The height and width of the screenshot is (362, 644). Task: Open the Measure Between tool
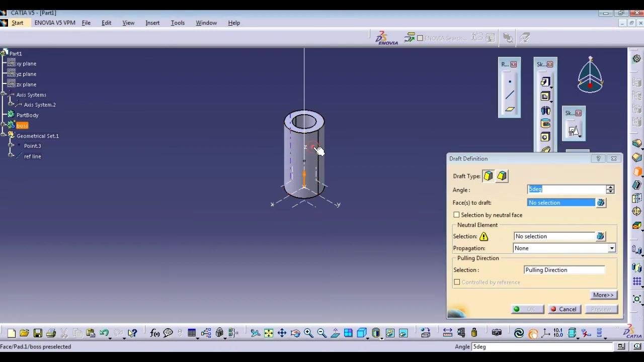point(447,333)
